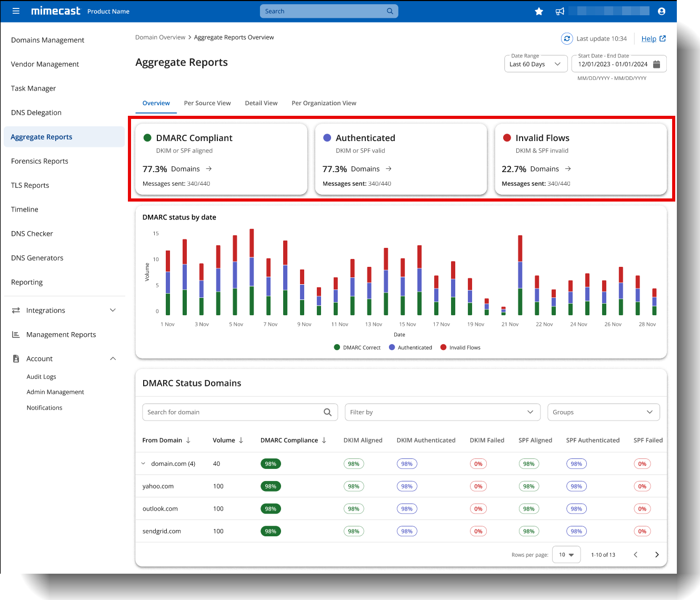The width and height of the screenshot is (700, 600).
Task: Expand the domain.com row in the table
Action: [x=143, y=464]
